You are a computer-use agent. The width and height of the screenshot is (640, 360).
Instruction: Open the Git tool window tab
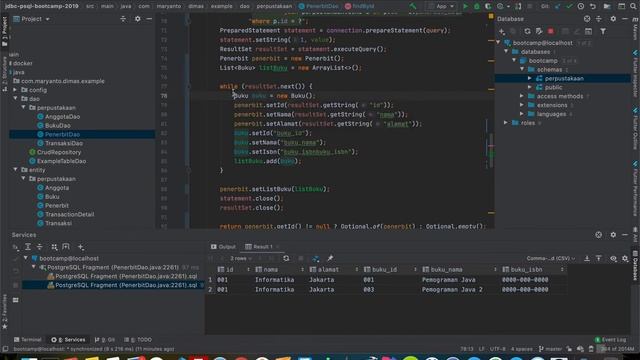pyautogui.click(x=104, y=340)
